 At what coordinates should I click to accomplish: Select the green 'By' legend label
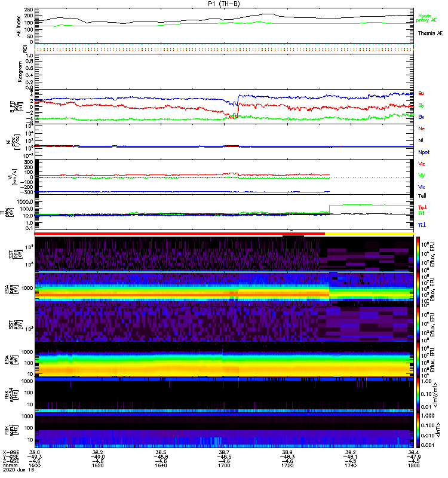(x=421, y=105)
